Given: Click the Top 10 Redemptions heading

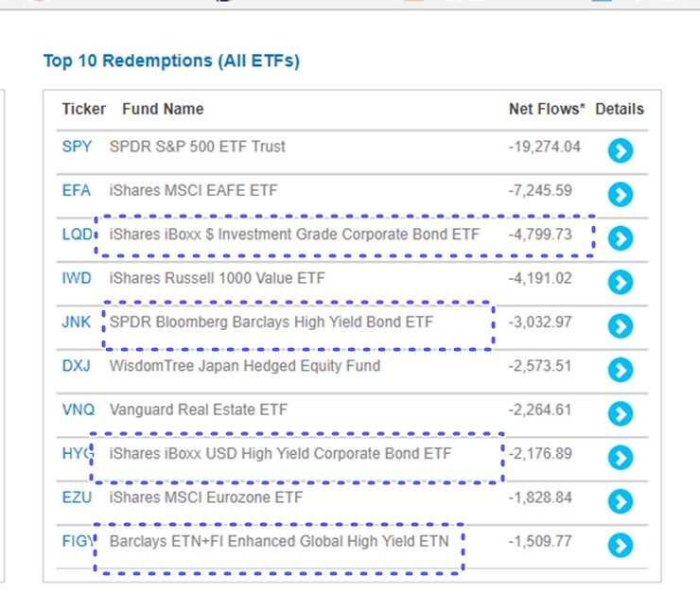Looking at the screenshot, I should [171, 61].
